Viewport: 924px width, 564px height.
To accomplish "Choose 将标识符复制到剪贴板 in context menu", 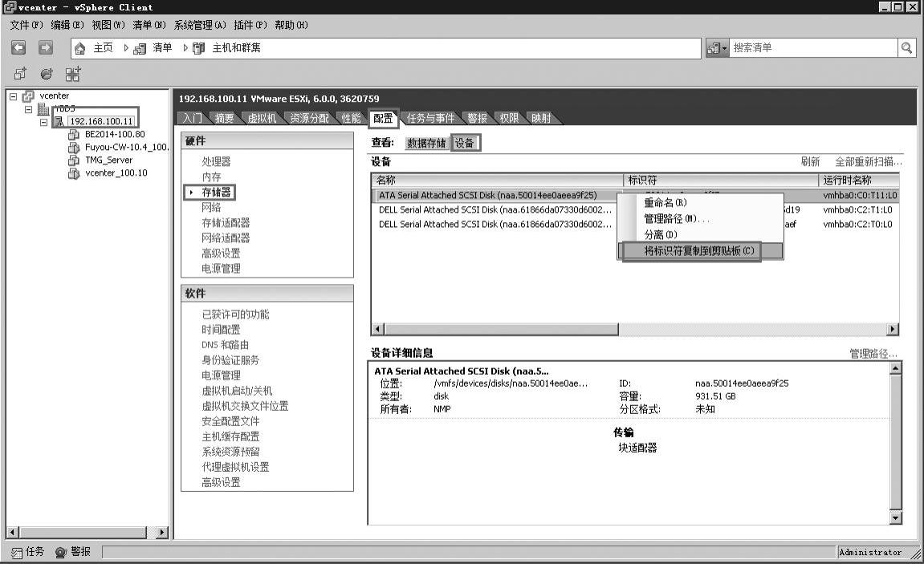I will (699, 251).
